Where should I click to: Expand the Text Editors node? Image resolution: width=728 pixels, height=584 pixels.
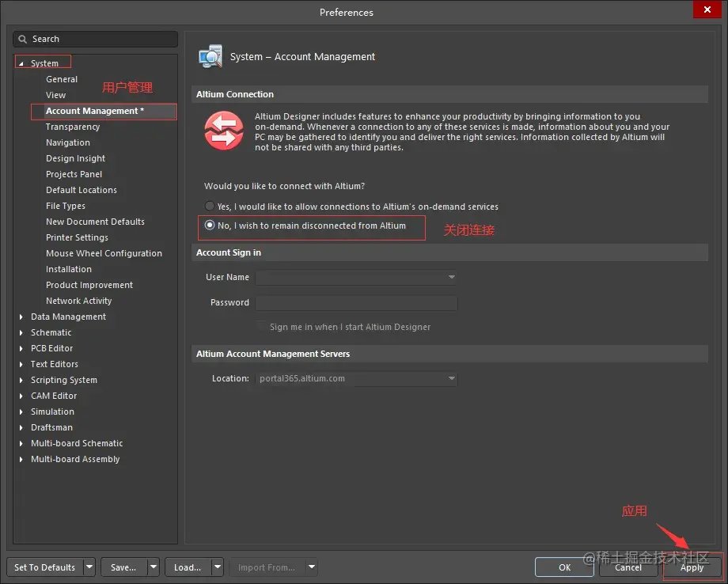(x=21, y=364)
